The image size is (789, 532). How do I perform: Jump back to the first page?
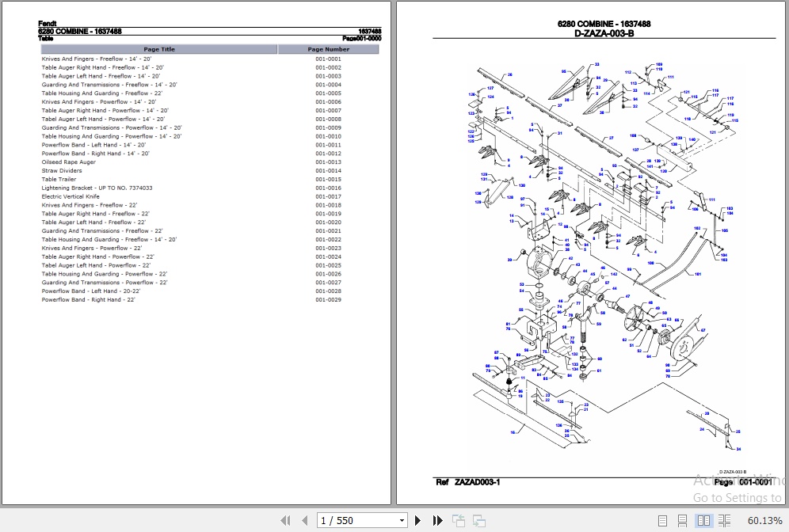tap(286, 520)
